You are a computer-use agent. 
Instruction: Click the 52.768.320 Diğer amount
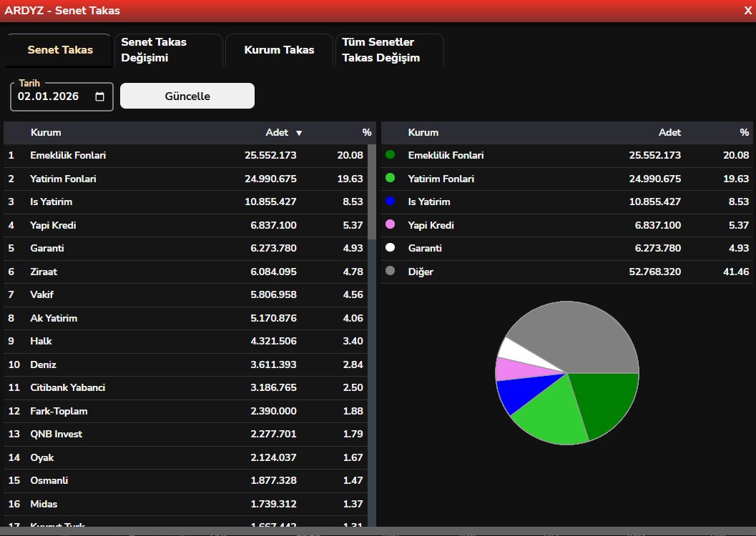[x=654, y=272]
